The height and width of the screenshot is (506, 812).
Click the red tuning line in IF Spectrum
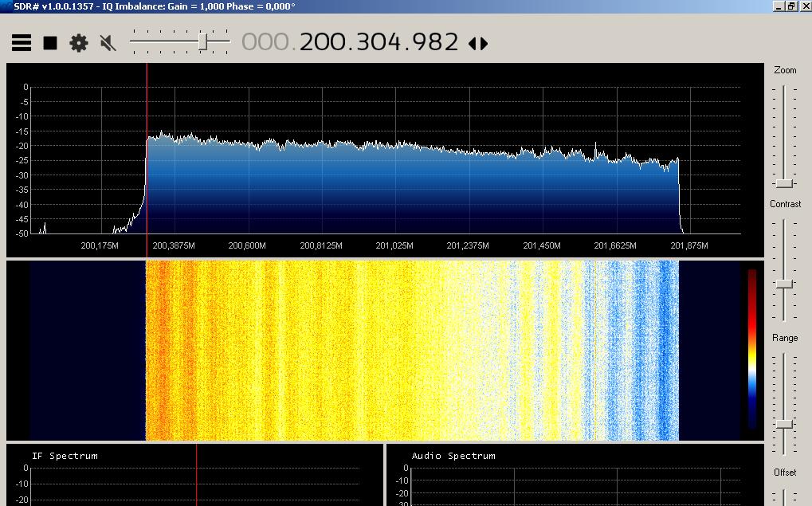click(196, 475)
